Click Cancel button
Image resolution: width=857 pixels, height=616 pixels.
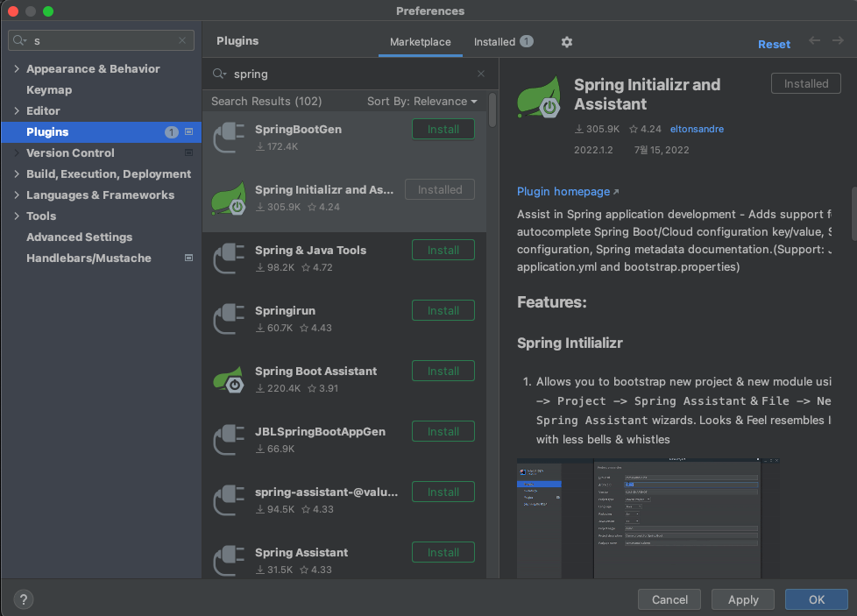tap(669, 599)
